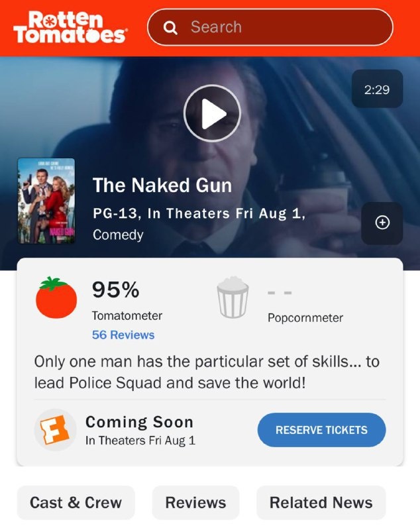Jump to the Related News section

click(321, 502)
